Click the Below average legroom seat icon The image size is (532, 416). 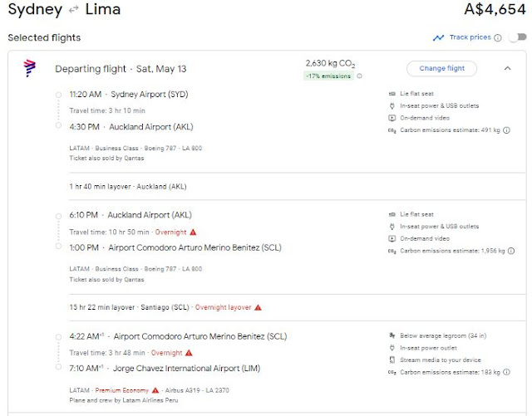point(392,335)
